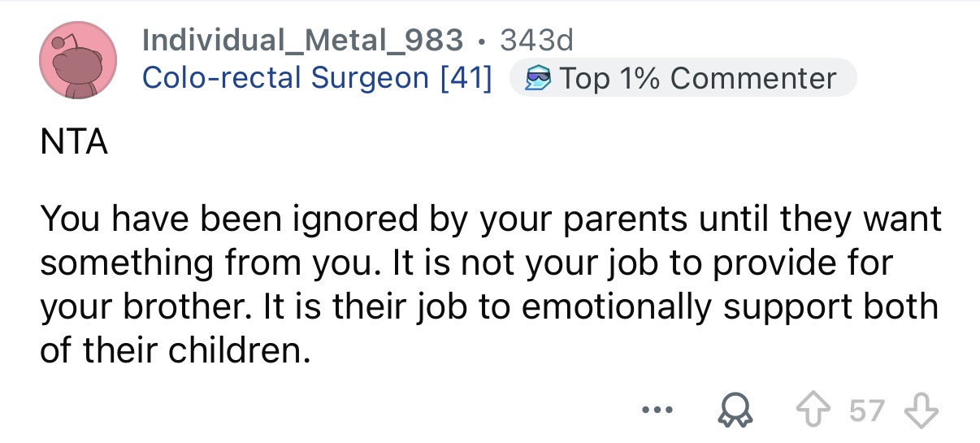Click the word "Commenter" in the badge
980x443 pixels.
753,78
